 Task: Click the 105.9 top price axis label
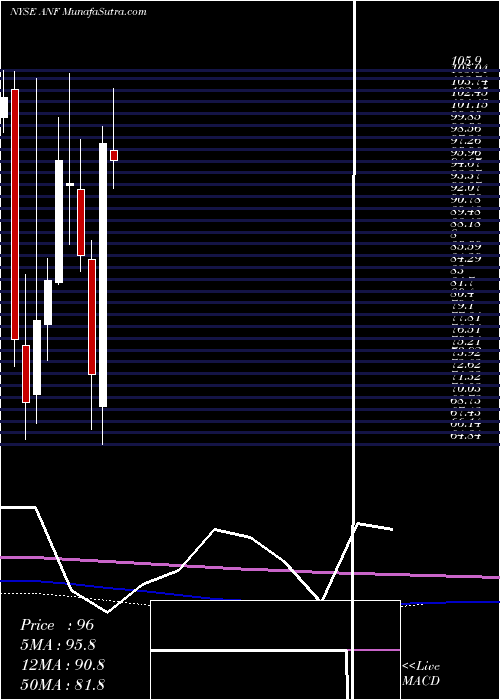coord(467,60)
